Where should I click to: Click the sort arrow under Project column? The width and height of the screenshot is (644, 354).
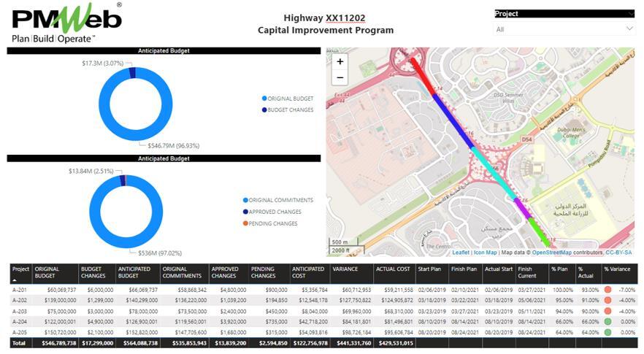pos(15,280)
